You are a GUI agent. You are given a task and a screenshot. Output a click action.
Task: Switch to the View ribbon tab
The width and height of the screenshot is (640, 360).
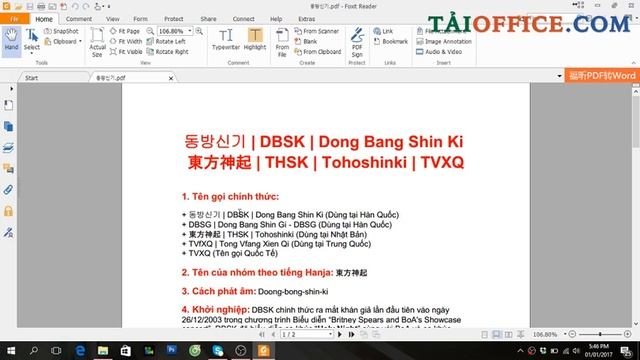113,19
